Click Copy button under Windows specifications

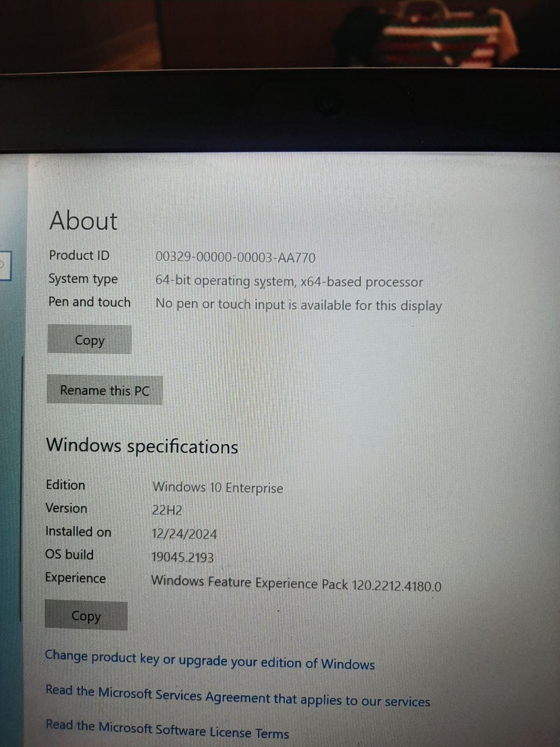86,616
